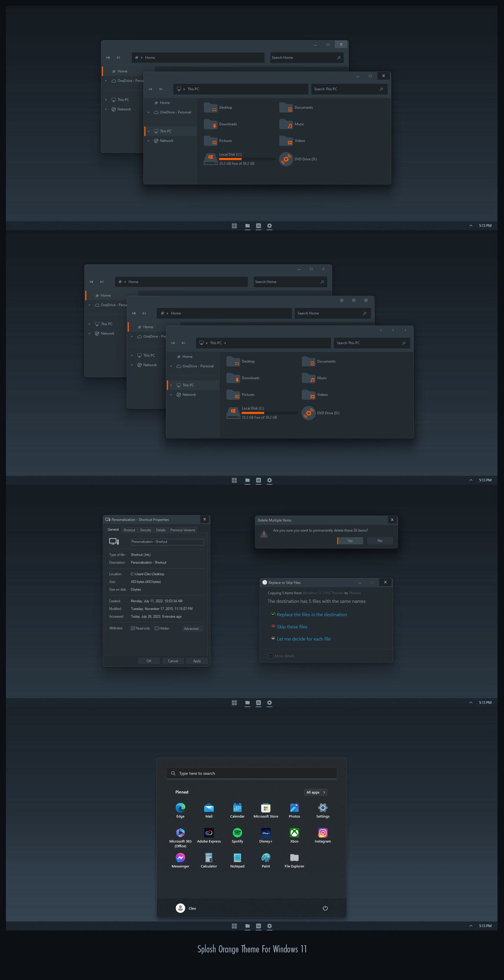Click Cancel in the Properties dialog
Image resolution: width=504 pixels, height=980 pixels.
(x=173, y=661)
